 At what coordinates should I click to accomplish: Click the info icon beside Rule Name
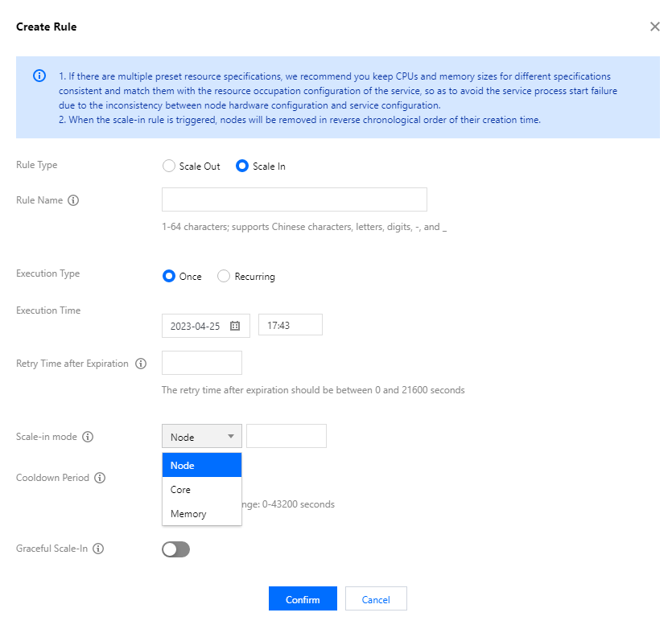(x=73, y=200)
